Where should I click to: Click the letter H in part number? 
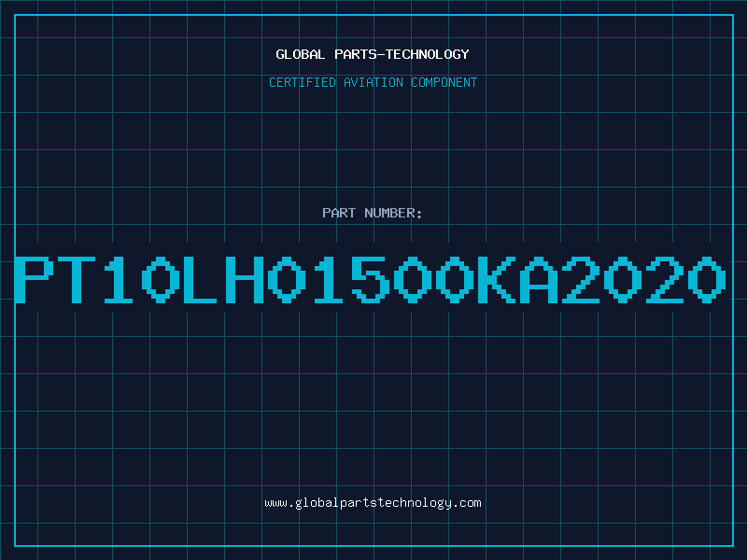click(x=245, y=279)
